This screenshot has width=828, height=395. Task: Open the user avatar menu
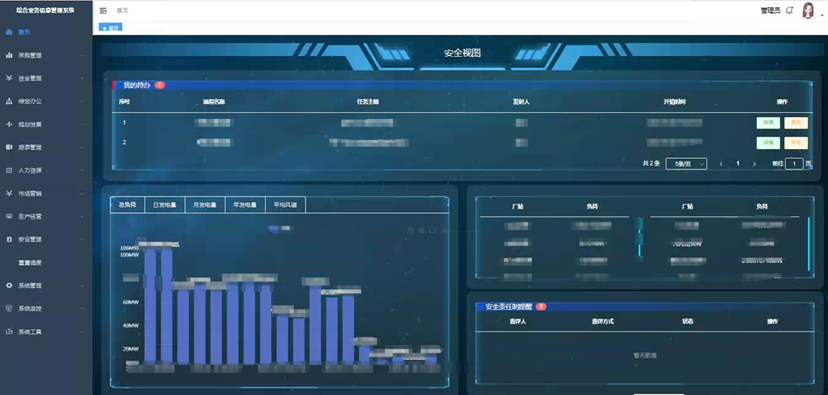tap(808, 10)
